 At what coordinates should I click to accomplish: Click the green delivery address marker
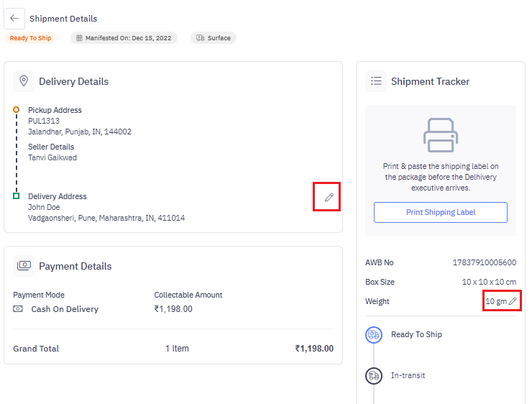tap(16, 196)
